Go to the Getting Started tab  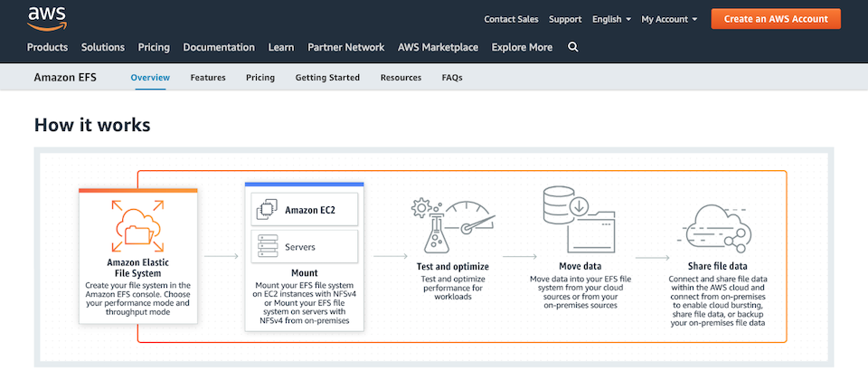tap(327, 78)
